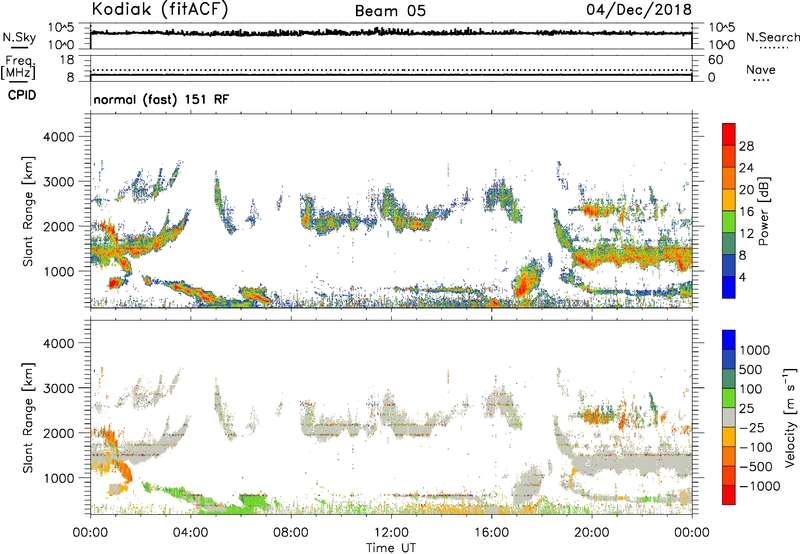
Task: Click the left 10^5 noise axis label
Action: coord(61,27)
